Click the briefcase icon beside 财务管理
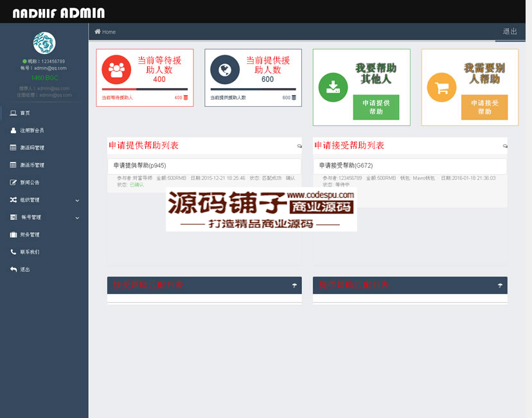The width and height of the screenshot is (532, 418). click(x=13, y=235)
